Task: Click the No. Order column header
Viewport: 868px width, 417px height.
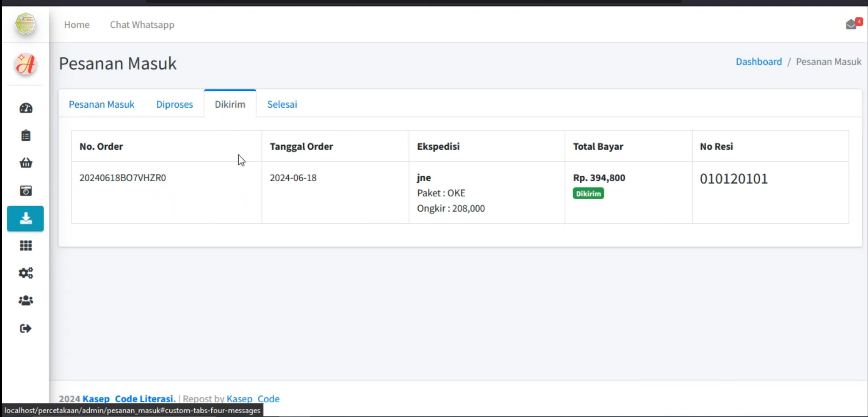Action: (x=101, y=146)
